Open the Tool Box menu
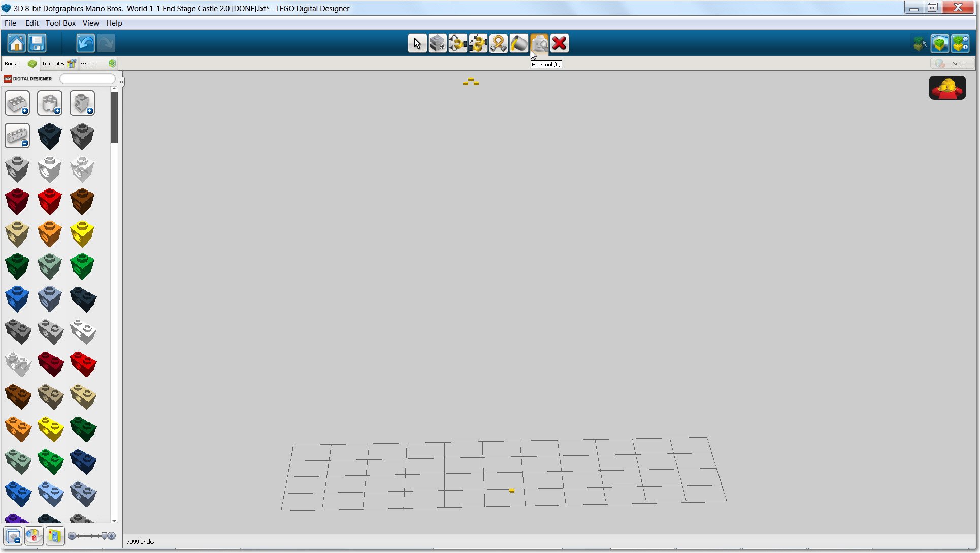Viewport: 980px width, 553px height. (x=60, y=23)
